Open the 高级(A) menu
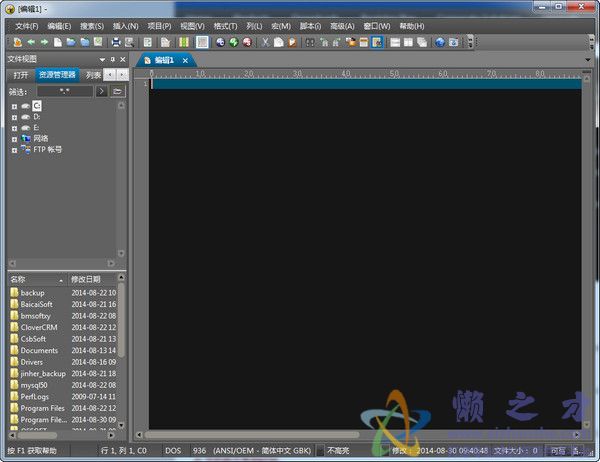 coord(342,26)
